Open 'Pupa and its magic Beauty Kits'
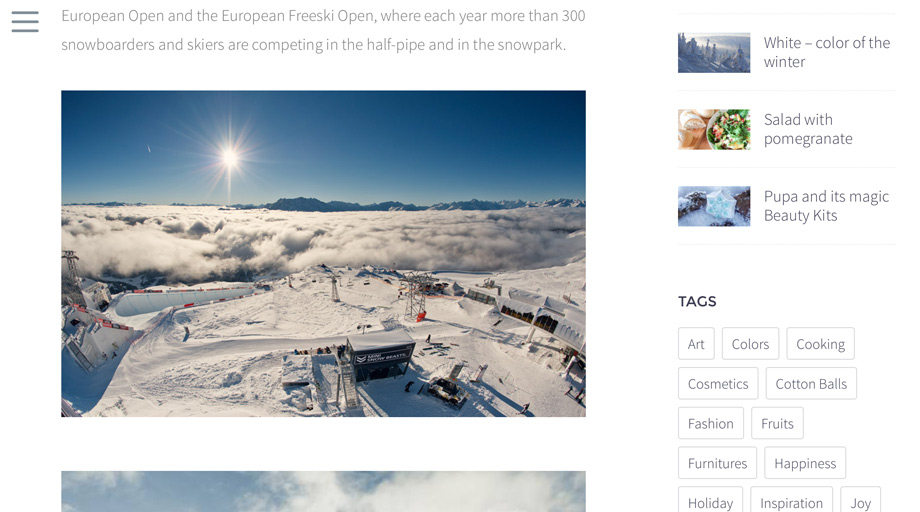This screenshot has height=512, width=920. pyautogui.click(x=826, y=206)
